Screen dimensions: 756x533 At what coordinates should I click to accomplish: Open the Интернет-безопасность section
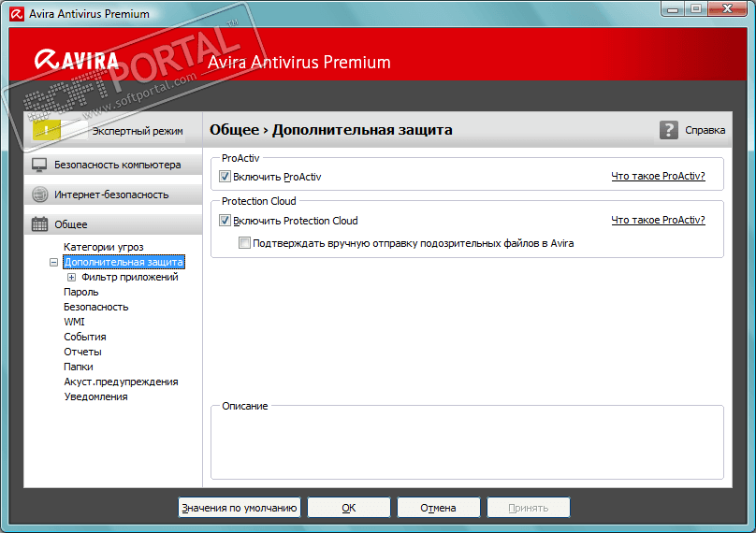coord(113,194)
